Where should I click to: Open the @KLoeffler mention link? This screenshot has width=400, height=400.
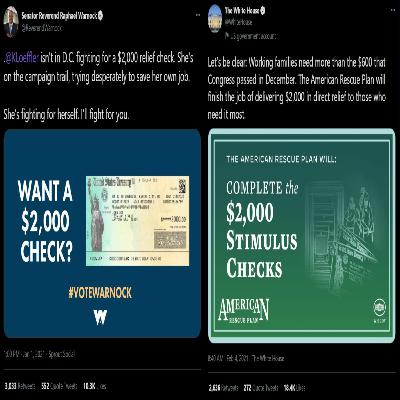(x=22, y=59)
